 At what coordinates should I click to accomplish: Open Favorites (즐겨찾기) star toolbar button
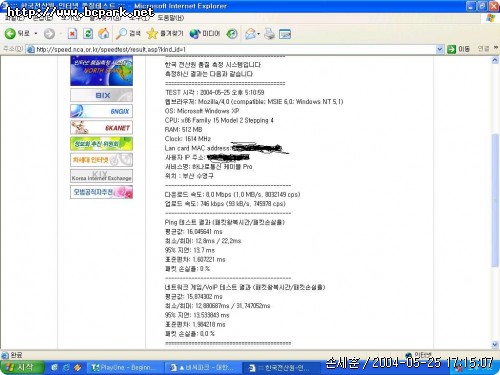(165, 33)
